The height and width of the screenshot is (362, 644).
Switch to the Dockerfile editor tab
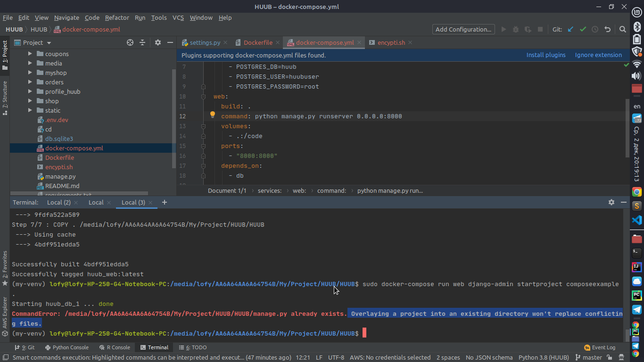pos(257,42)
